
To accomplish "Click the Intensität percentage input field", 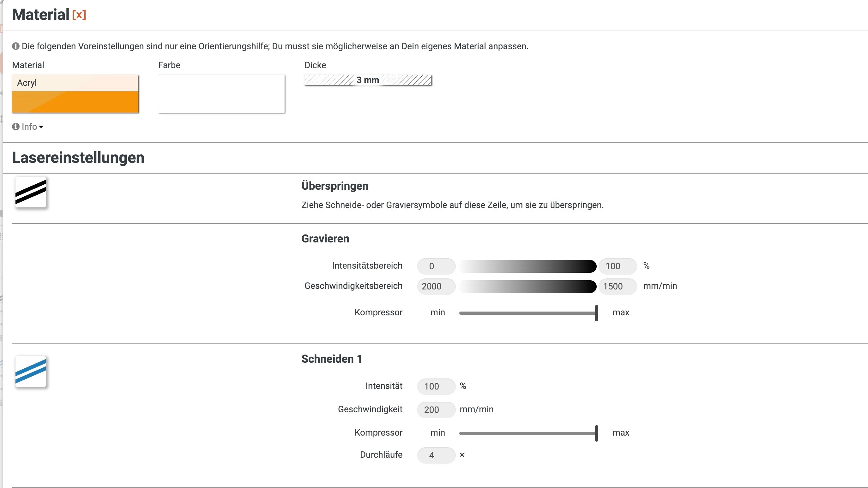I will click(x=431, y=386).
